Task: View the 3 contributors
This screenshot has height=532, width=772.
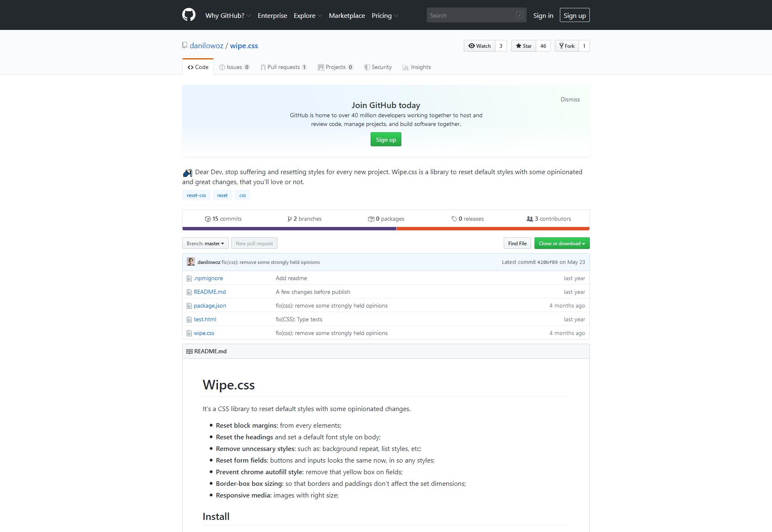Action: 549,219
